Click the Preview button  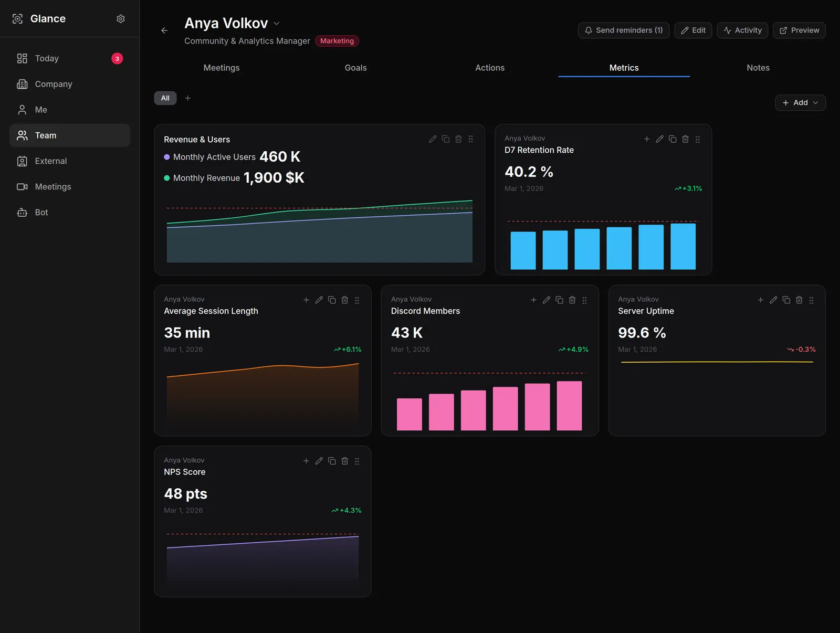[x=799, y=30]
